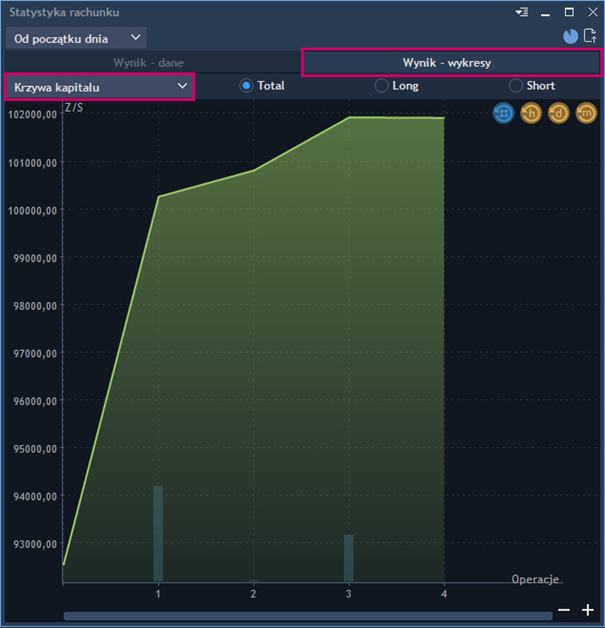The image size is (605, 628).
Task: Select the Short radio button
Action: [516, 86]
